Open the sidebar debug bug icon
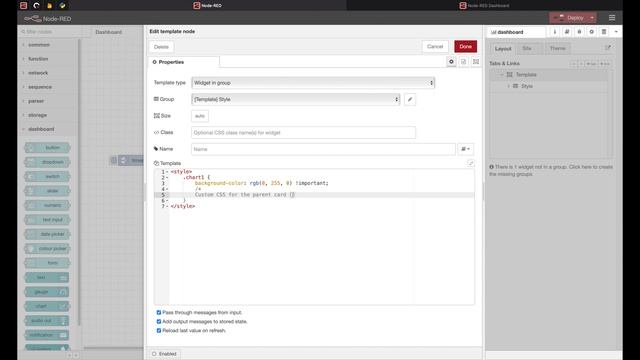This screenshot has height=360, width=640. [x=579, y=32]
